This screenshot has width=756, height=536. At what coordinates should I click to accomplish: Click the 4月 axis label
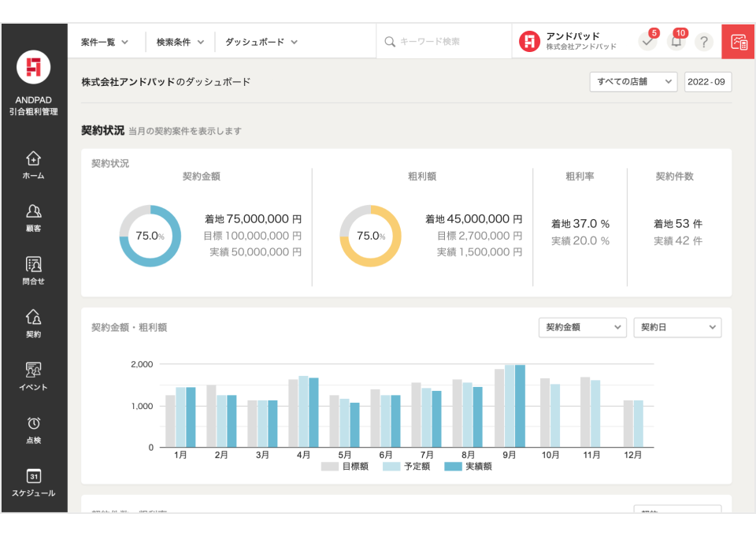303,455
